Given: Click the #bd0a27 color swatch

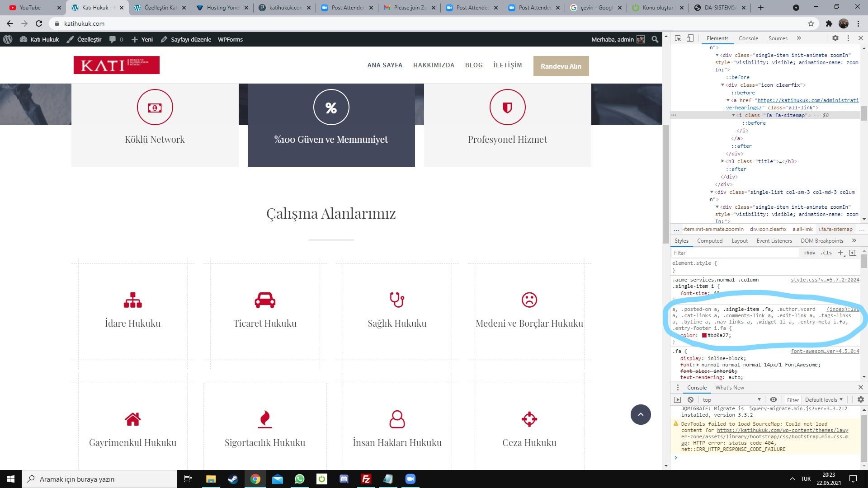Looking at the screenshot, I should pyautogui.click(x=704, y=335).
